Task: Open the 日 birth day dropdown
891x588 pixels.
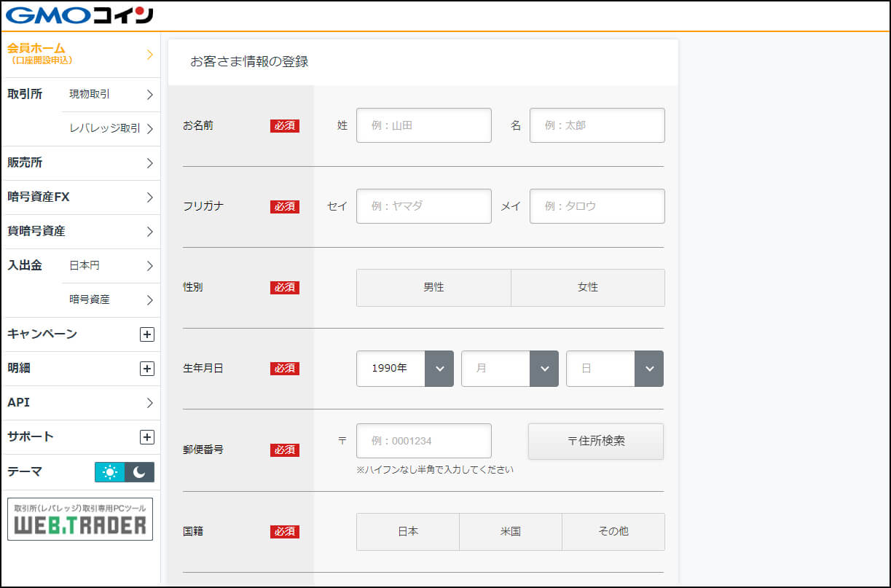Action: click(x=615, y=369)
